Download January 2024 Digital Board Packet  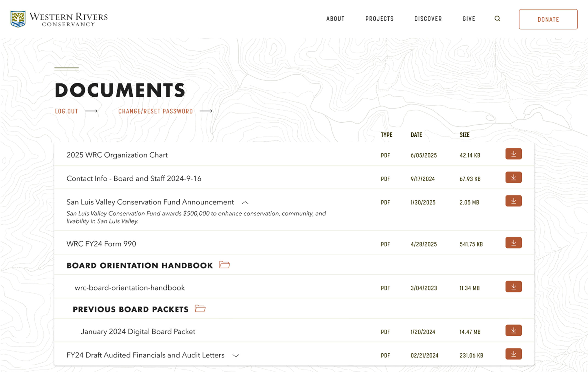(513, 330)
